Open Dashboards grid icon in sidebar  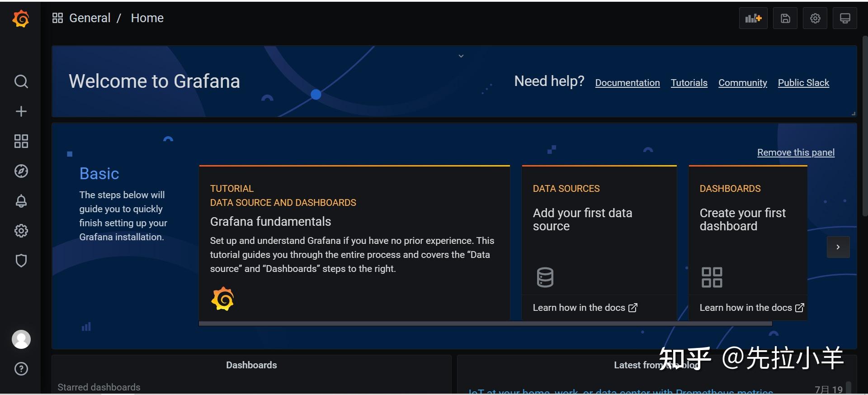pyautogui.click(x=21, y=141)
